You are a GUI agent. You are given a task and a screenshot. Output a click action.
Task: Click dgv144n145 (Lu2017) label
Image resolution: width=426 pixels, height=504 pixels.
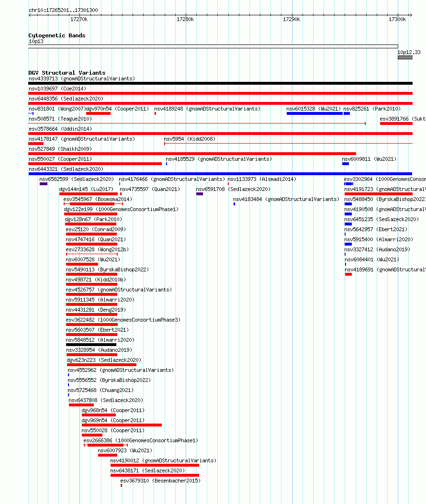tap(86, 190)
